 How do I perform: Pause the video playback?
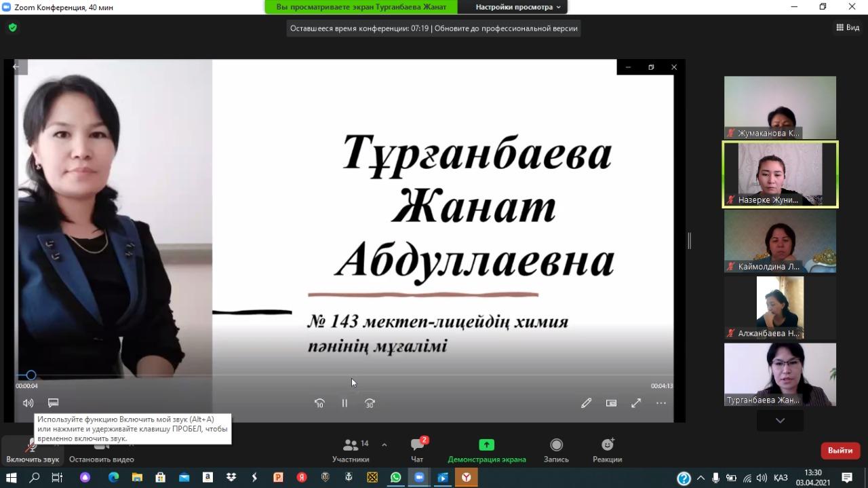click(x=344, y=403)
